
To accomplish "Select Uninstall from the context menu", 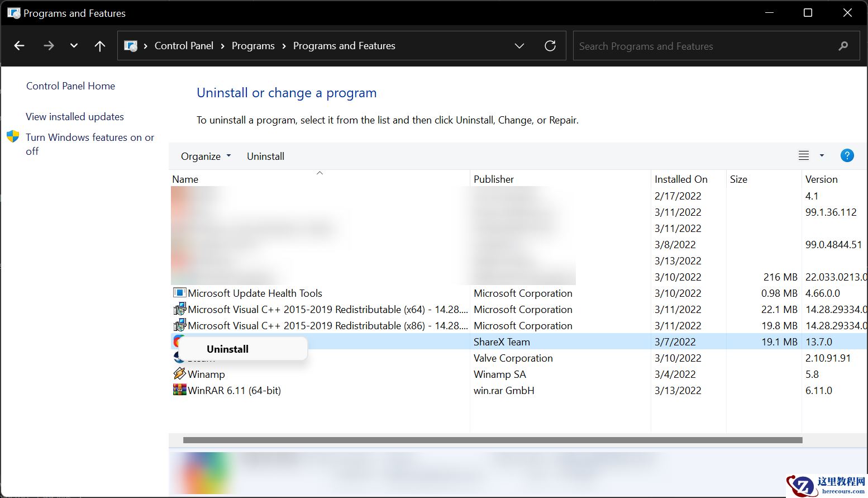I will click(227, 348).
